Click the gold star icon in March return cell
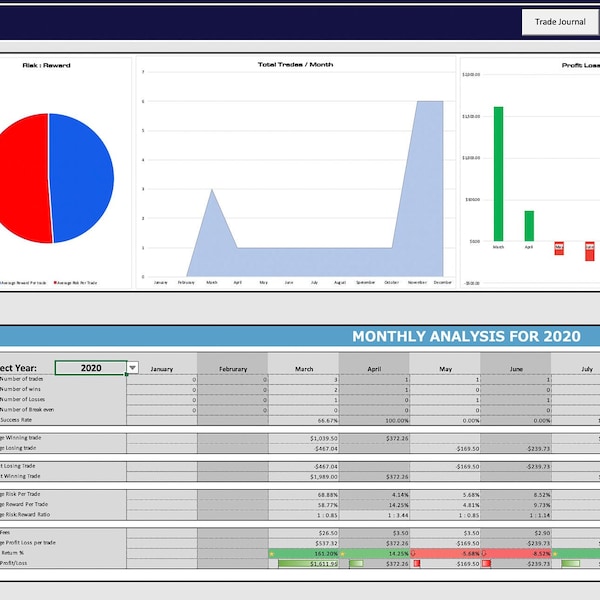 (x=272, y=553)
